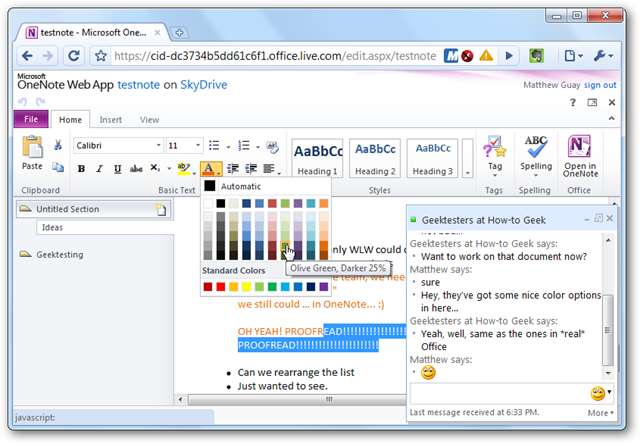The height and width of the screenshot is (444, 640).
Task: Click the Font Color A button
Action: click(x=209, y=169)
